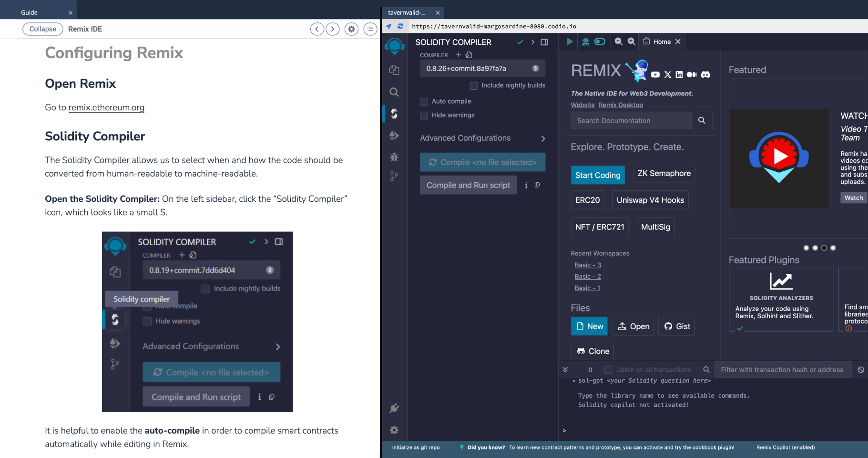Screen dimensions: 868x458
Task: Open the Plugin Manager plug icon
Action: (x=394, y=408)
